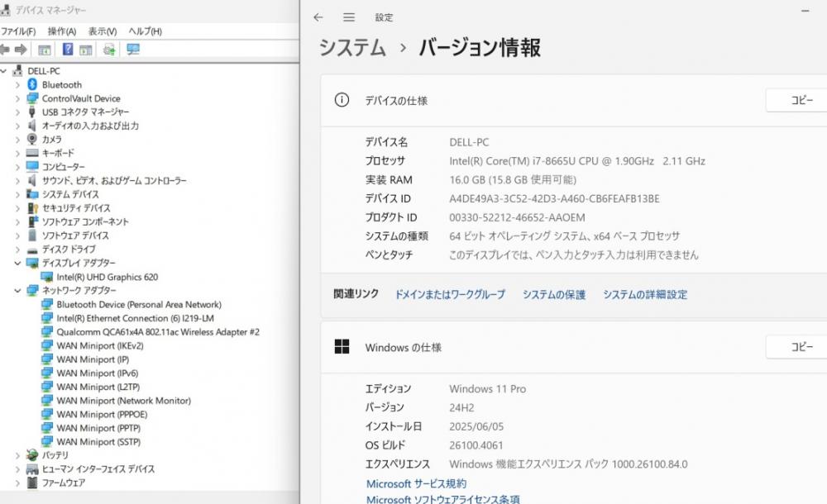Viewport: 827px width, 504px height.
Task: Select the ソフトウェア デバイス tree row
Action: pos(75,235)
